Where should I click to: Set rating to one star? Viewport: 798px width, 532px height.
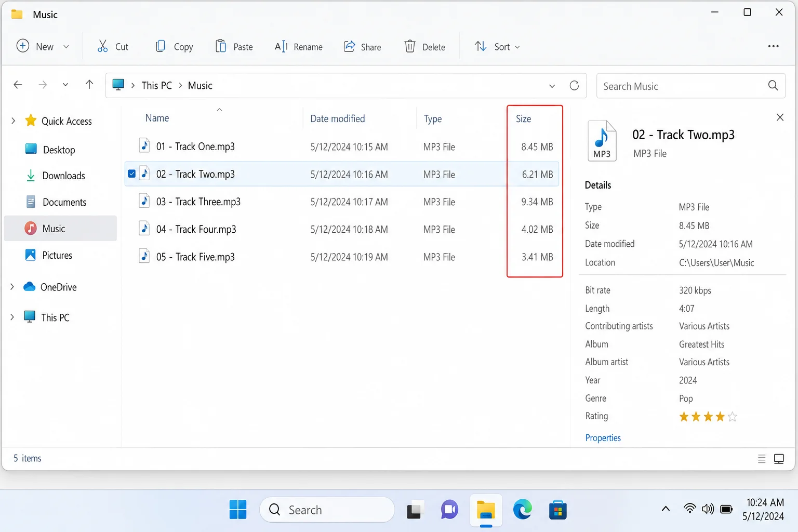(x=684, y=416)
